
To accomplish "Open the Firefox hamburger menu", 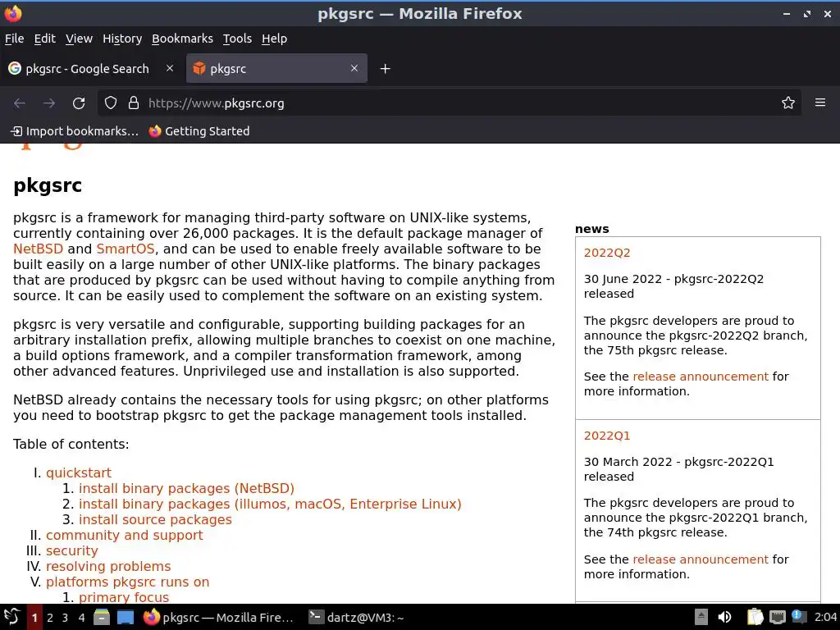I will pos(820,103).
